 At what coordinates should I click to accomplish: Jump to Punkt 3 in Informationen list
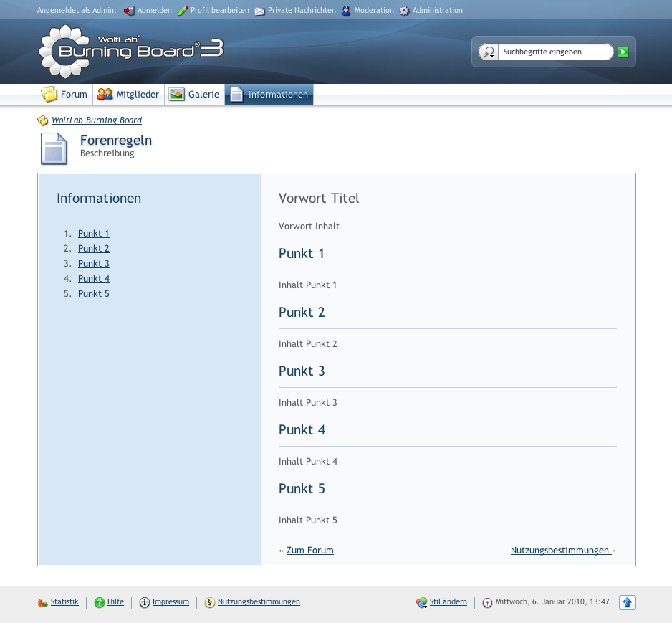point(94,264)
